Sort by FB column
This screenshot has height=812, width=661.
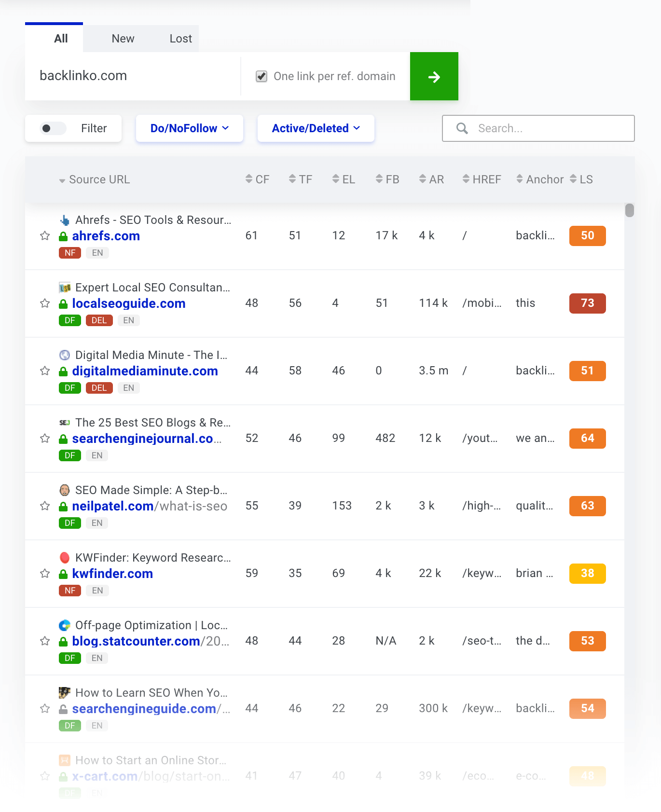click(x=387, y=179)
